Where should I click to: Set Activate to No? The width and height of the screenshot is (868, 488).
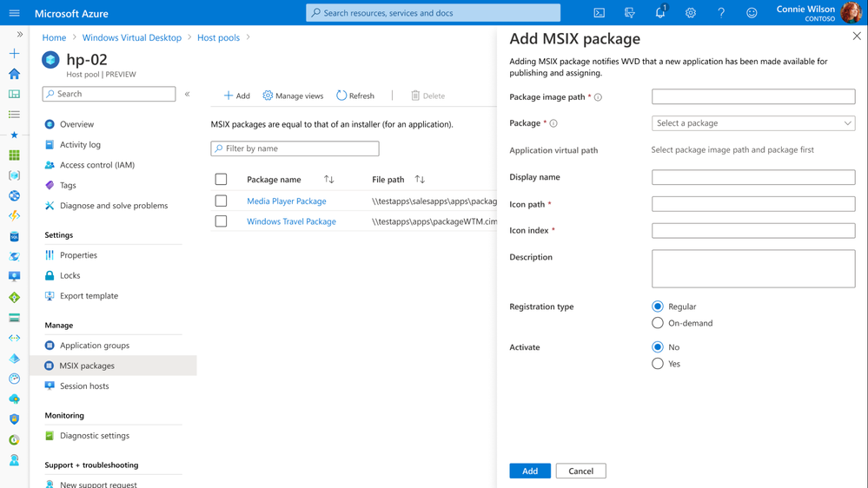657,347
